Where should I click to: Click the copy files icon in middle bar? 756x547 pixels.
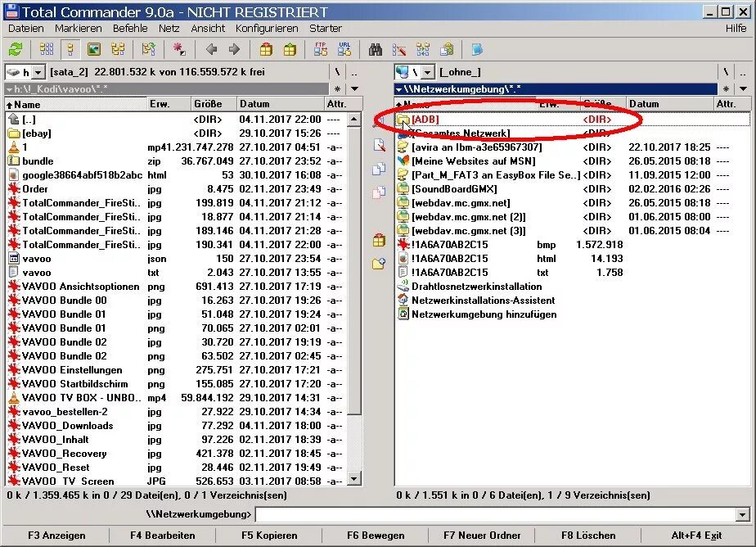point(379,169)
